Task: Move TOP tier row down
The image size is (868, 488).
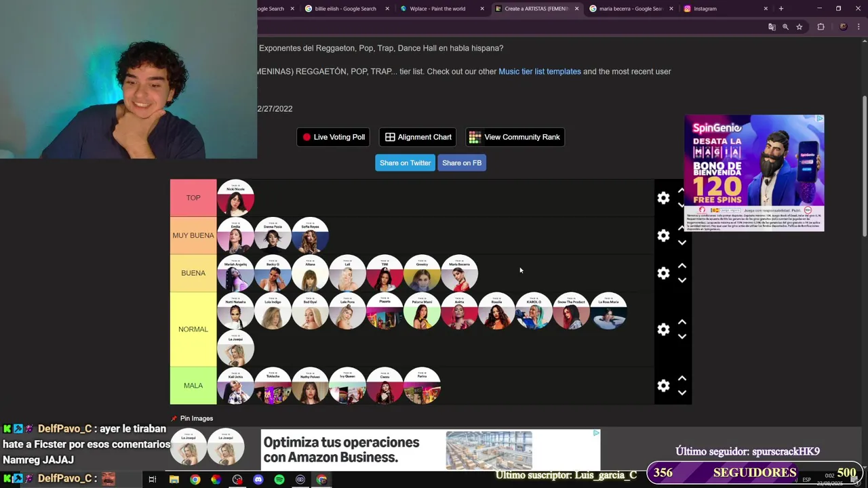Action: coord(682,205)
